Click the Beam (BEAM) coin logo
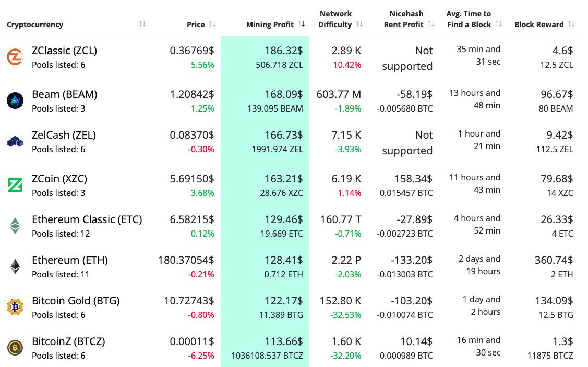The width and height of the screenshot is (588, 367). [15, 101]
